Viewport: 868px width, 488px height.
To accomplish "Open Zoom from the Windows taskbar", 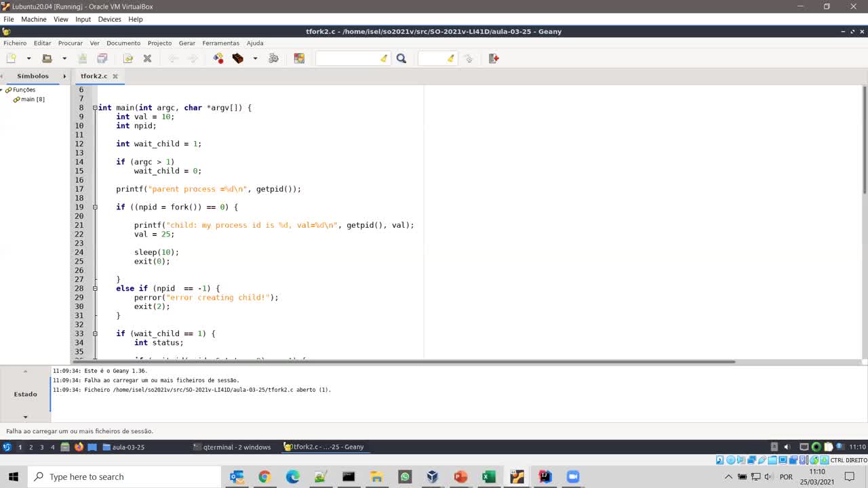I will pos(573,476).
